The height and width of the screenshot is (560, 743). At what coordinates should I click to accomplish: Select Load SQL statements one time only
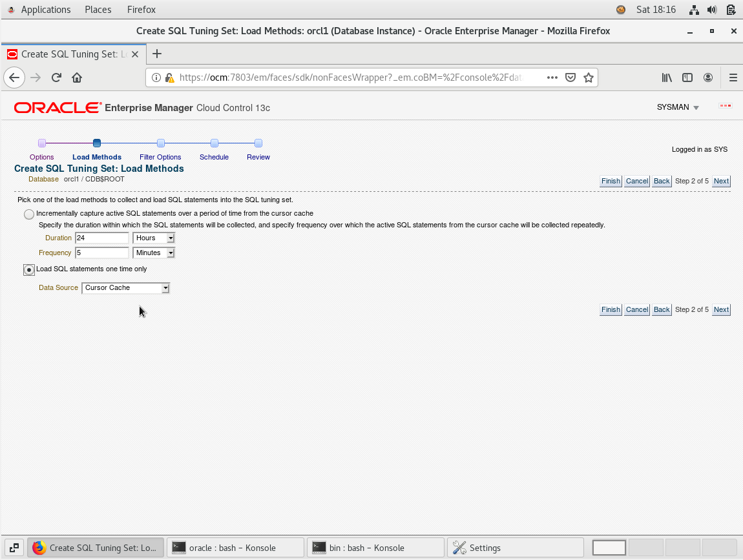point(29,270)
